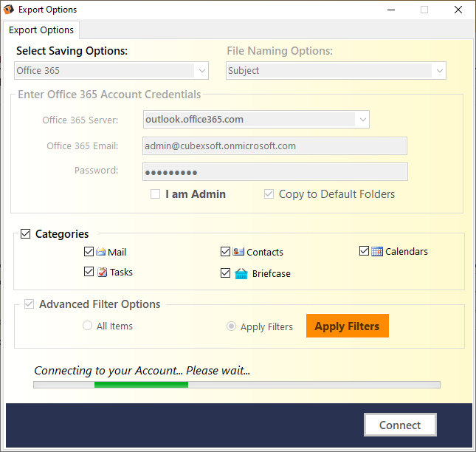
Task: Open the Select Saving Options dropdown
Action: click(201, 71)
